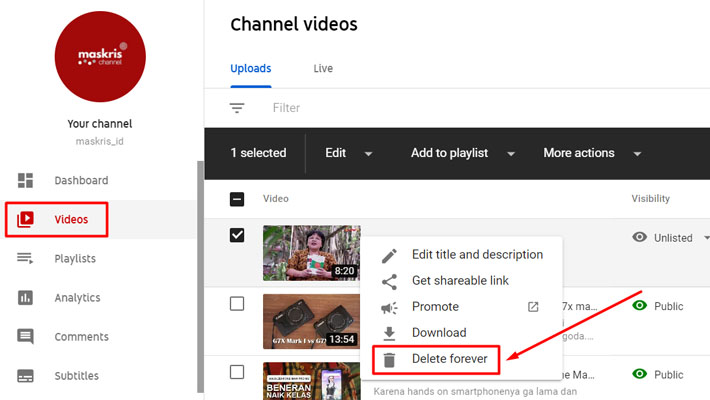The height and width of the screenshot is (400, 710).
Task: Click the Channel videos heading
Action: click(x=293, y=24)
